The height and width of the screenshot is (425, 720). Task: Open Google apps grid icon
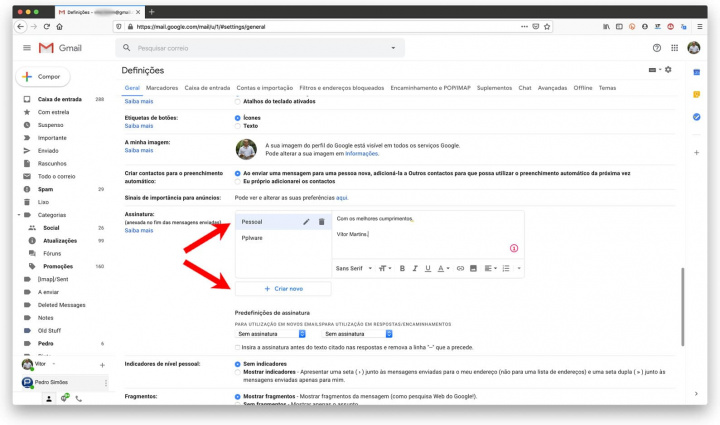click(x=675, y=48)
